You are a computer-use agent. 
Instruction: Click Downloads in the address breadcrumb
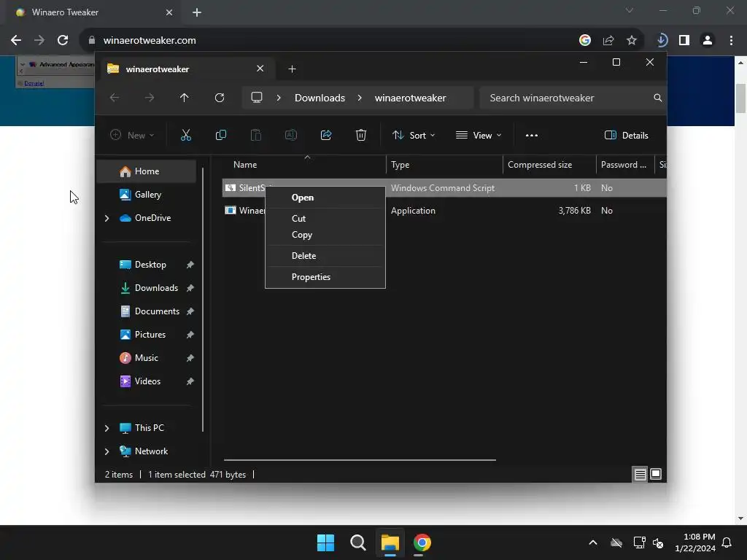(320, 98)
